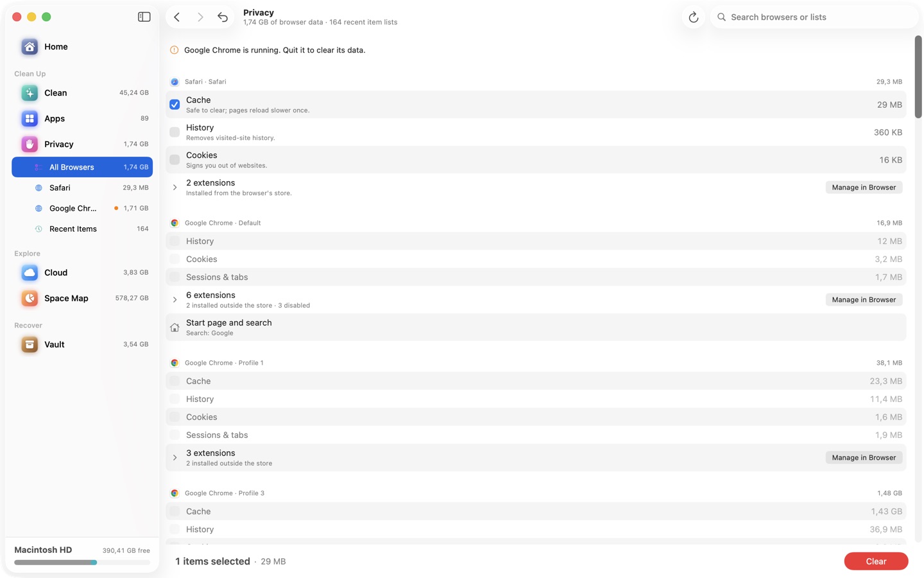Screen dimensions: 924x578
Task: Go forward with the right chevron
Action: click(200, 17)
